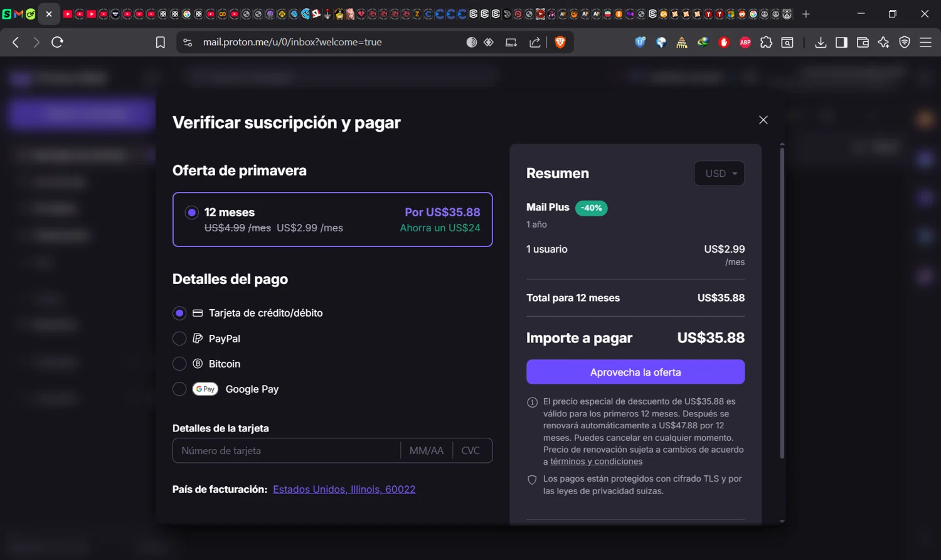Screen dimensions: 941x560
Task: Open Brave Shields lion icon
Action: [x=560, y=42]
